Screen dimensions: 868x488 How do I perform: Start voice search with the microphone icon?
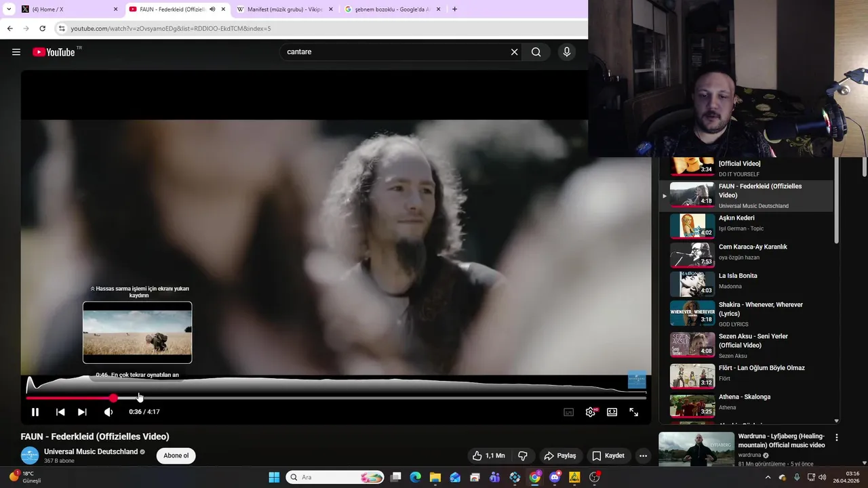tap(567, 52)
